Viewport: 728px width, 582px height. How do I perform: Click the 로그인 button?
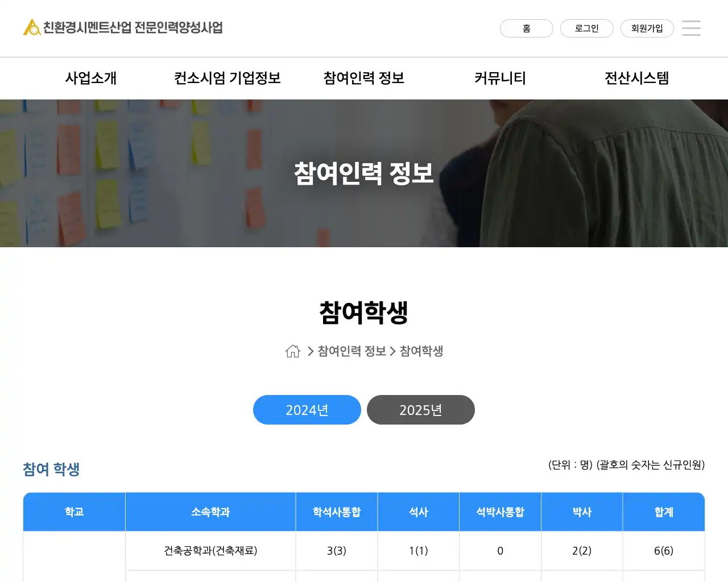[x=586, y=28]
